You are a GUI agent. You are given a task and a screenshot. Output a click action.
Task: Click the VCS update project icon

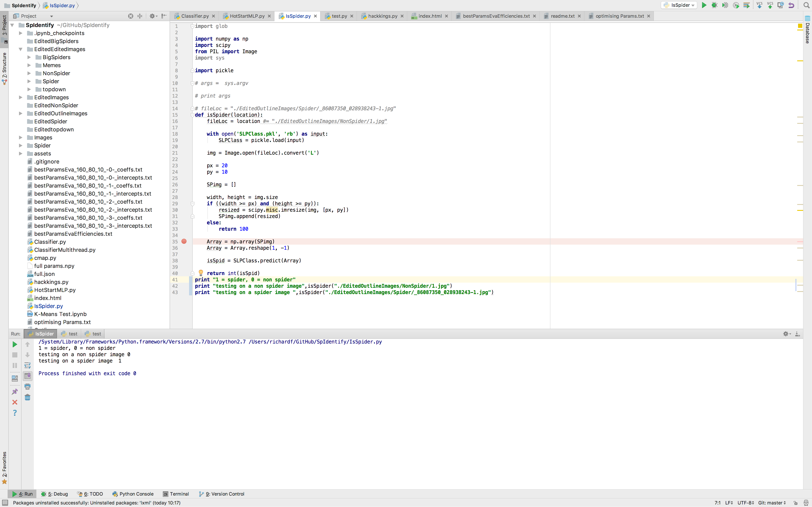point(759,5)
